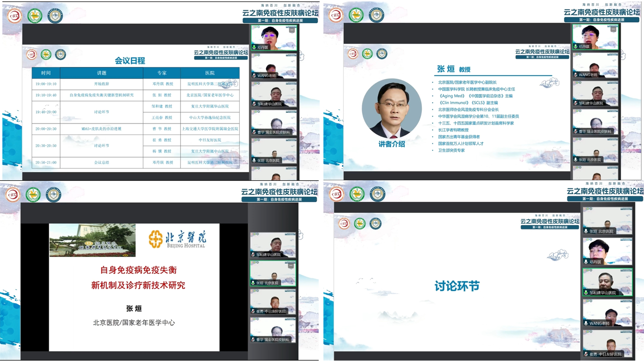Click WANG老师's microphone icon in 讨论环节 screen
Viewport: 644px width, 361px height.
pos(586,324)
